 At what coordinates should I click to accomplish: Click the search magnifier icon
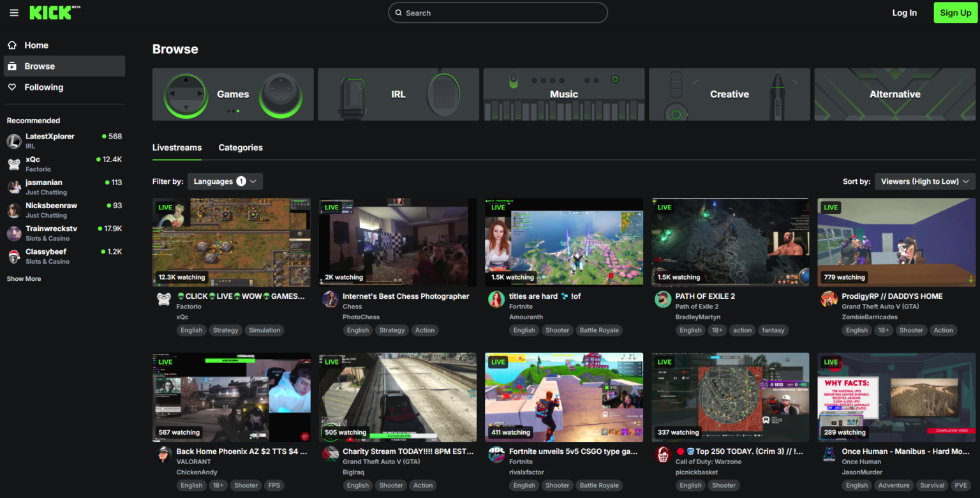(x=399, y=12)
